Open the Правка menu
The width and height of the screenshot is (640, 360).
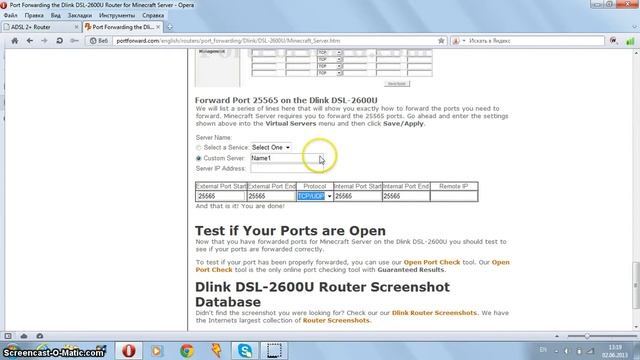click(34, 16)
